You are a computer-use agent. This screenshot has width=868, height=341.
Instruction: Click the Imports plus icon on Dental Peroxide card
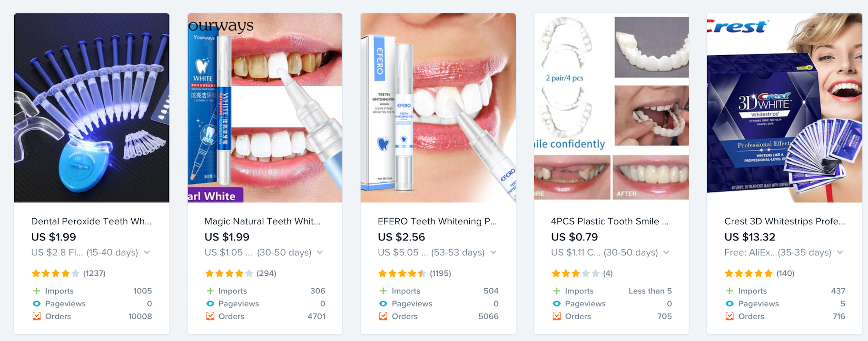(37, 291)
